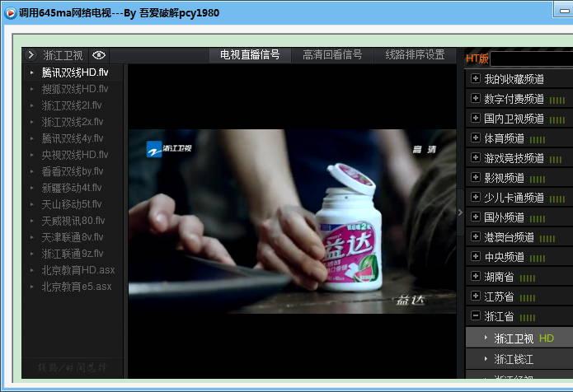Select the 搜狐双线HD.flv stream source
573x392 pixels.
point(75,89)
